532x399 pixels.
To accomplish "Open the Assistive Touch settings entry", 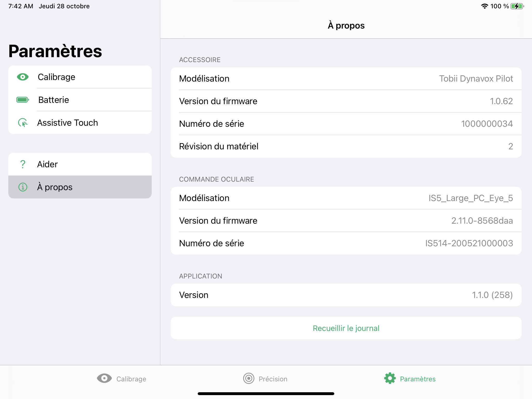I will 80,123.
